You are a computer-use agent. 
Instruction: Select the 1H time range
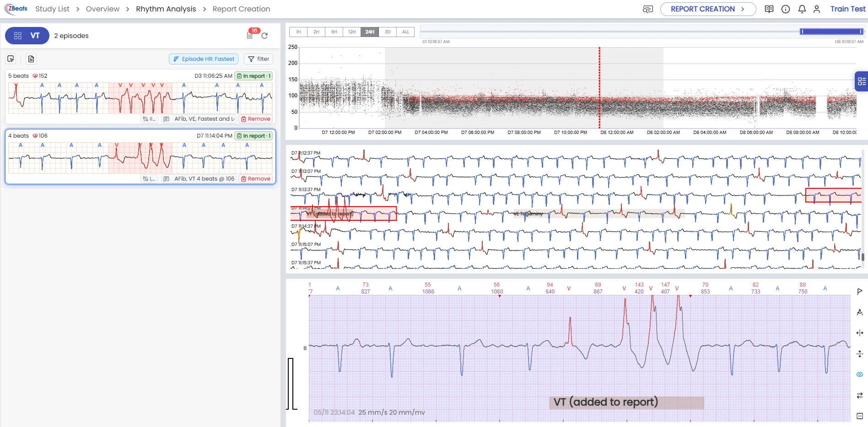(298, 32)
